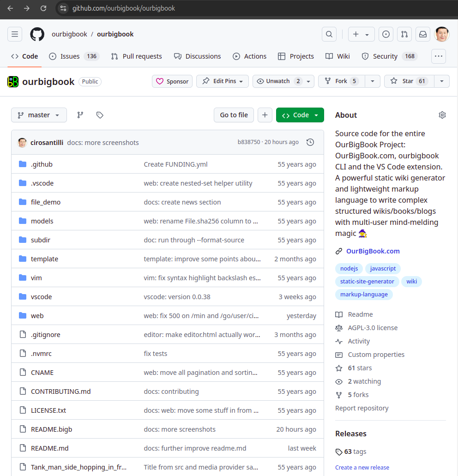Open the master branch dropdown
458x476 pixels.
coord(39,115)
